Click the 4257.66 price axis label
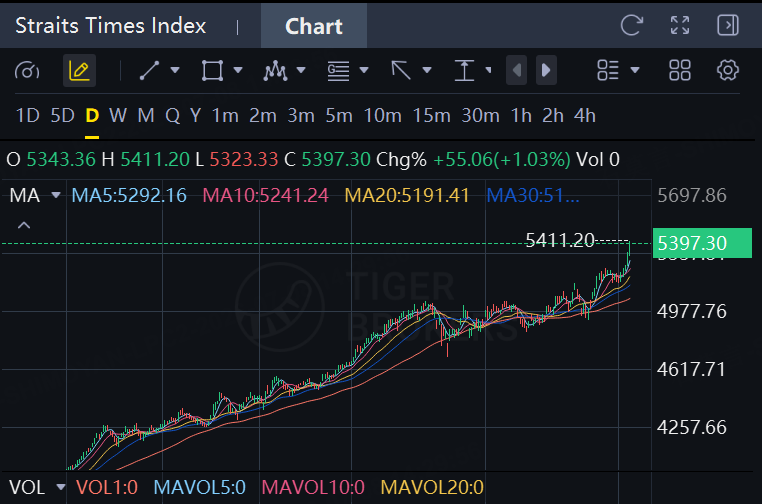The height and width of the screenshot is (504, 762). (x=692, y=428)
